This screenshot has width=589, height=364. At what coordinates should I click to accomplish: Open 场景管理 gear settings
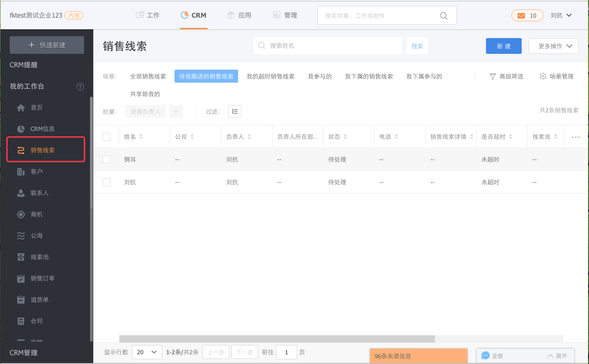coord(557,77)
